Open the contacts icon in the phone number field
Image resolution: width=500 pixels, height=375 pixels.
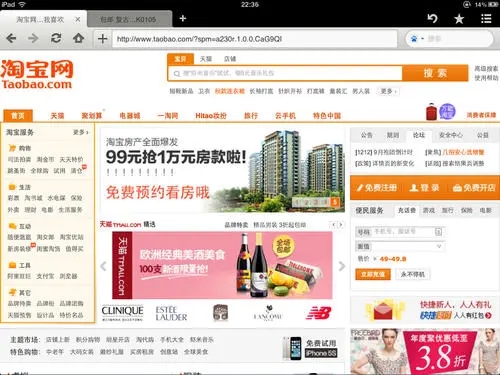438,231
